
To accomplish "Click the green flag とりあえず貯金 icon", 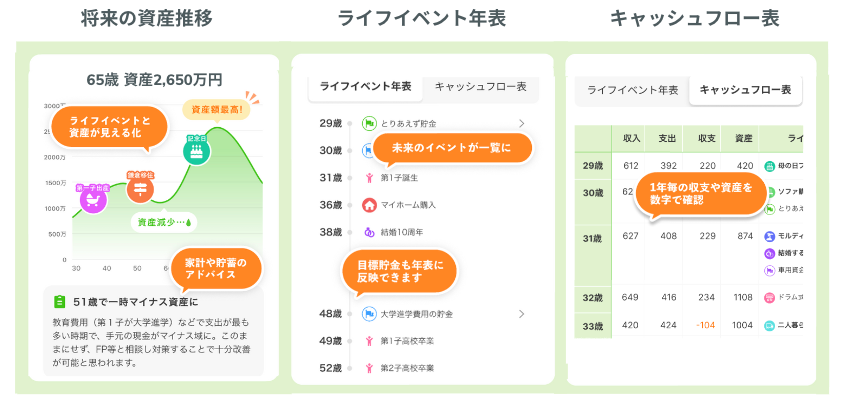I will point(369,123).
